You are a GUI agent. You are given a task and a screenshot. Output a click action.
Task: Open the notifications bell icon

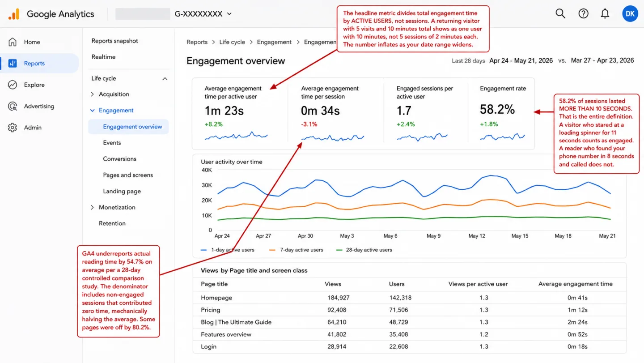click(x=605, y=14)
